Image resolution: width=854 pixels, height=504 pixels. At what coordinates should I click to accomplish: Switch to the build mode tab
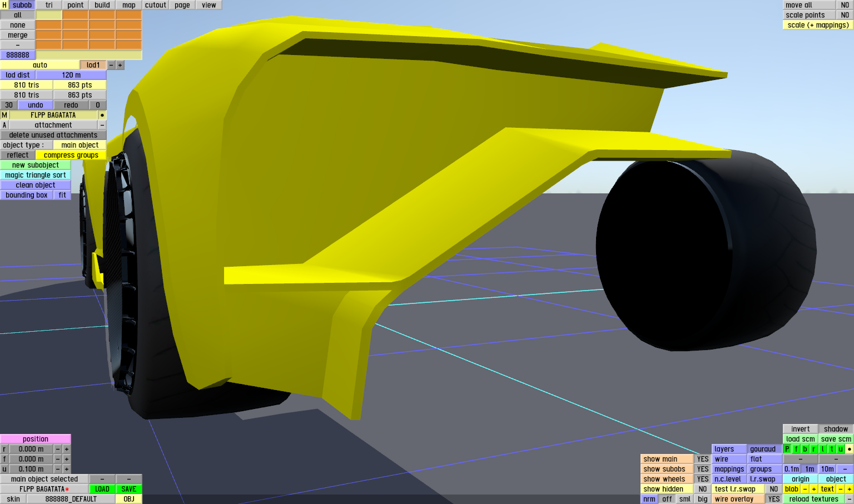(x=102, y=5)
